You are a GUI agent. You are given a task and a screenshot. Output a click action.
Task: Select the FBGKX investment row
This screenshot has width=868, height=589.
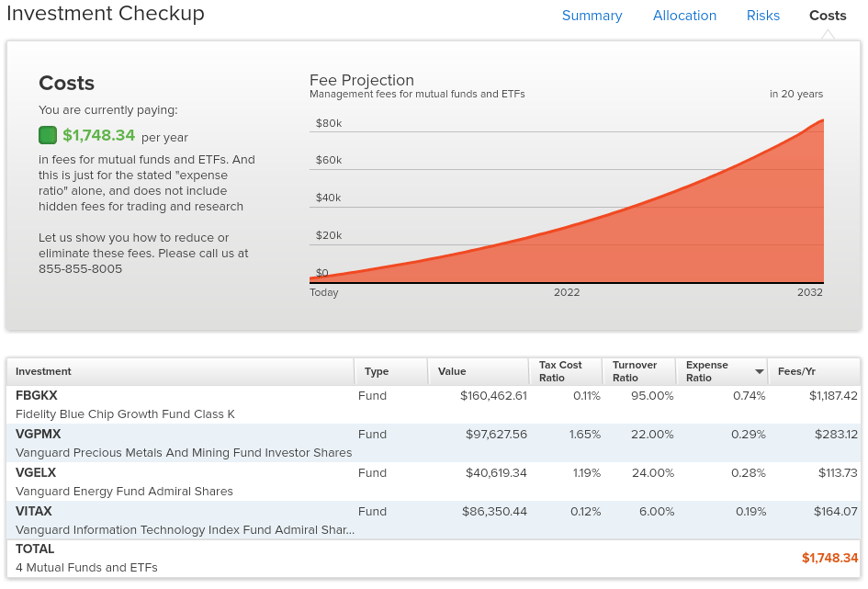point(37,395)
